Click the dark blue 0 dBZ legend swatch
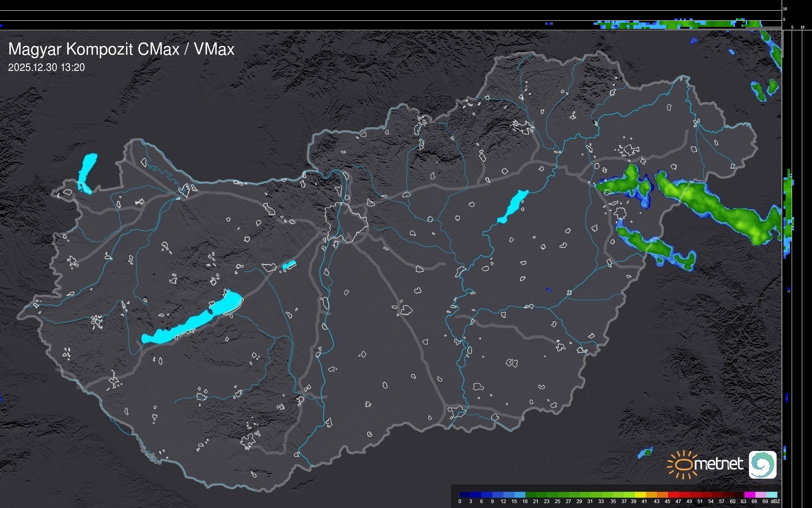812x508 pixels. coord(465,495)
